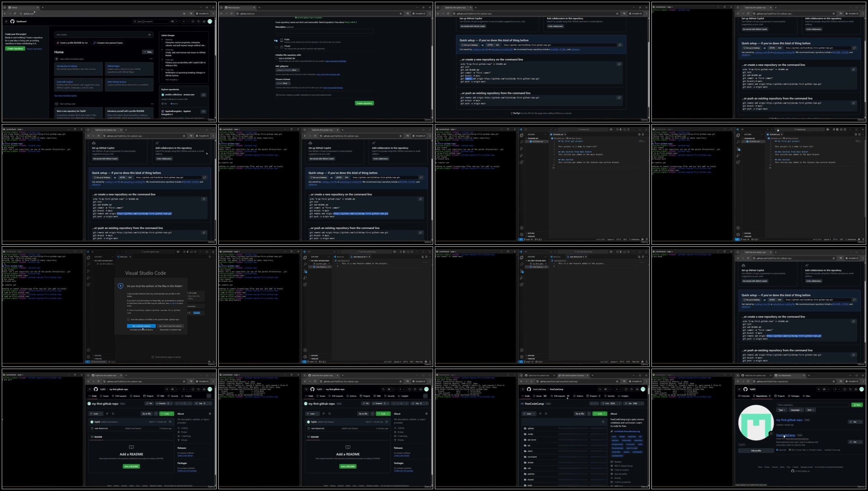Select the Public visibility radio button

coord(276,40)
